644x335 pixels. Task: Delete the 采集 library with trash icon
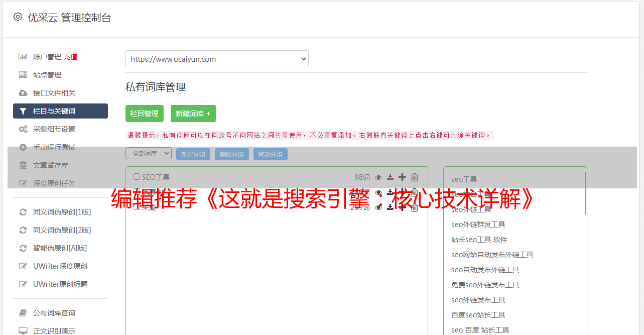click(415, 207)
